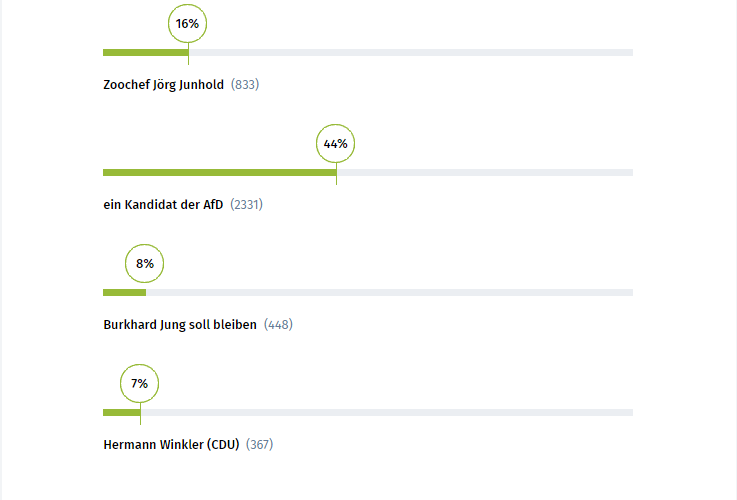This screenshot has height=500, width=737.
Task: Click the vote count (367)
Action: coord(259,445)
